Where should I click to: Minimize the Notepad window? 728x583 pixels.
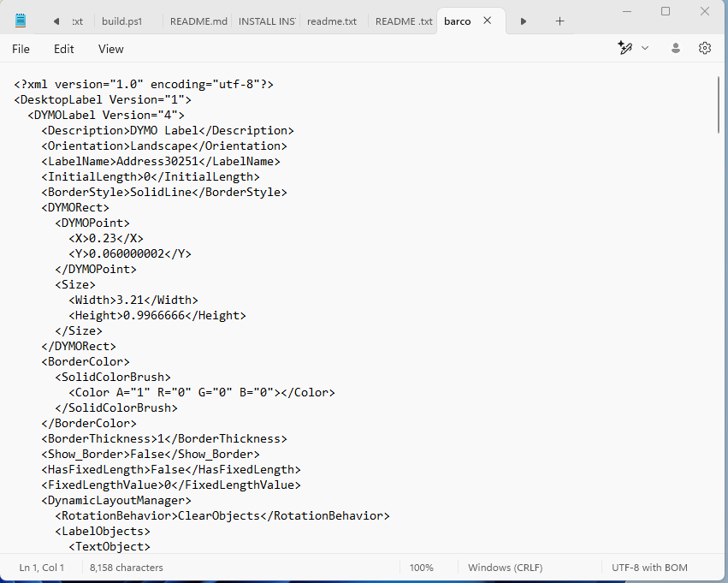click(x=627, y=11)
